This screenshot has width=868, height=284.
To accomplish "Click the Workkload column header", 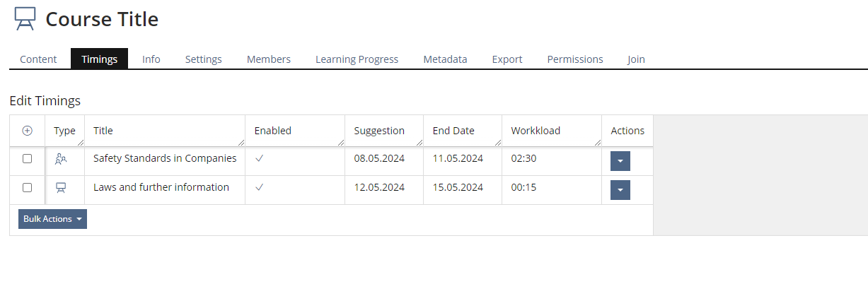I will point(536,131).
